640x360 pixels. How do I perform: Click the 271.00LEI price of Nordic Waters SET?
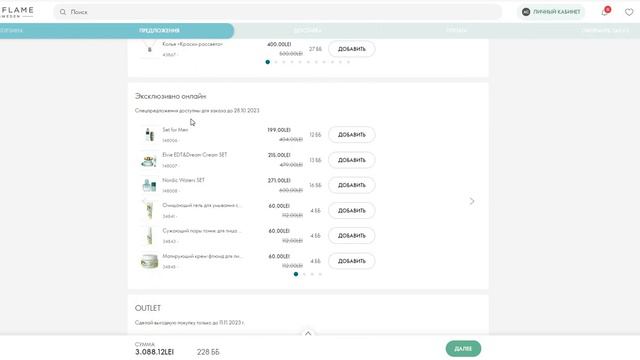[279, 180]
